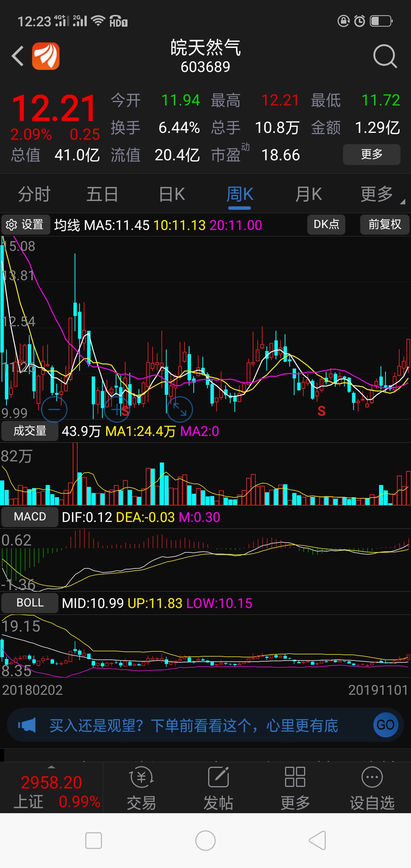Open the 交易 trade icon
Image resolution: width=411 pixels, height=868 pixels.
pos(142,789)
